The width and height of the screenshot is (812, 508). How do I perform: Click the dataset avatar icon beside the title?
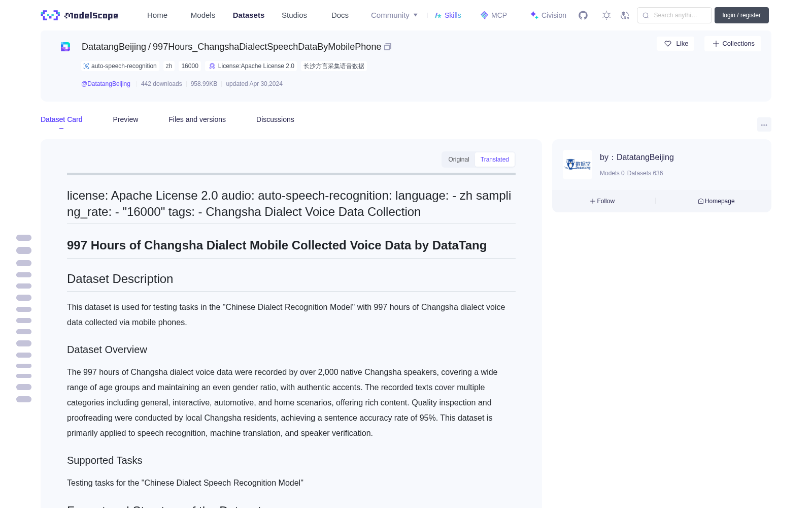(x=65, y=47)
